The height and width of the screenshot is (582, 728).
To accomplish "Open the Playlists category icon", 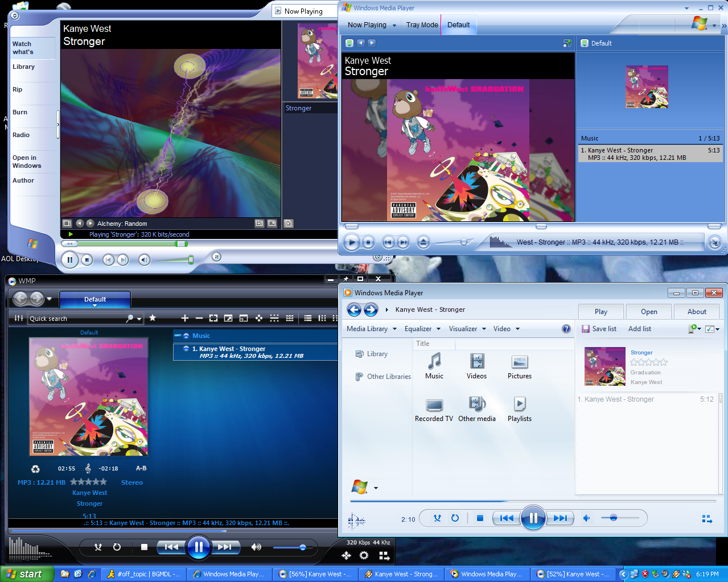I will (520, 409).
